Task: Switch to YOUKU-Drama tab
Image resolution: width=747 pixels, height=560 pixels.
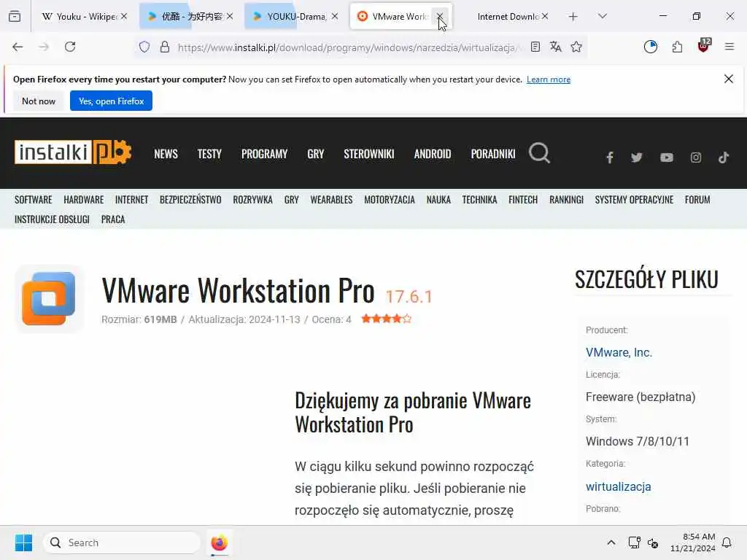Action: tap(290, 17)
